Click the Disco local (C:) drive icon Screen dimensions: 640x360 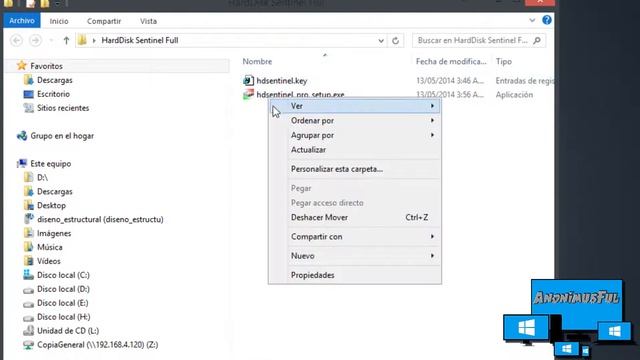tap(28, 275)
